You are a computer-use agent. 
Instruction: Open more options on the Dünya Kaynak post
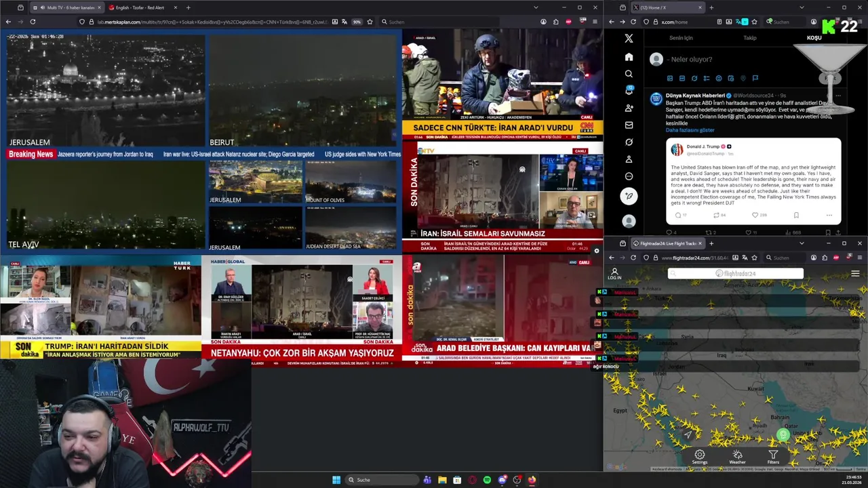838,96
